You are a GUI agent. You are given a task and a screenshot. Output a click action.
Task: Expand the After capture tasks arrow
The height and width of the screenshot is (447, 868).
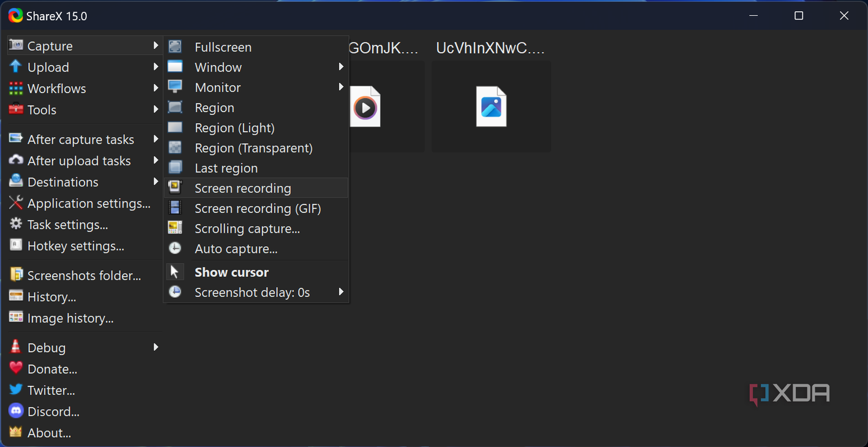pyautogui.click(x=156, y=139)
